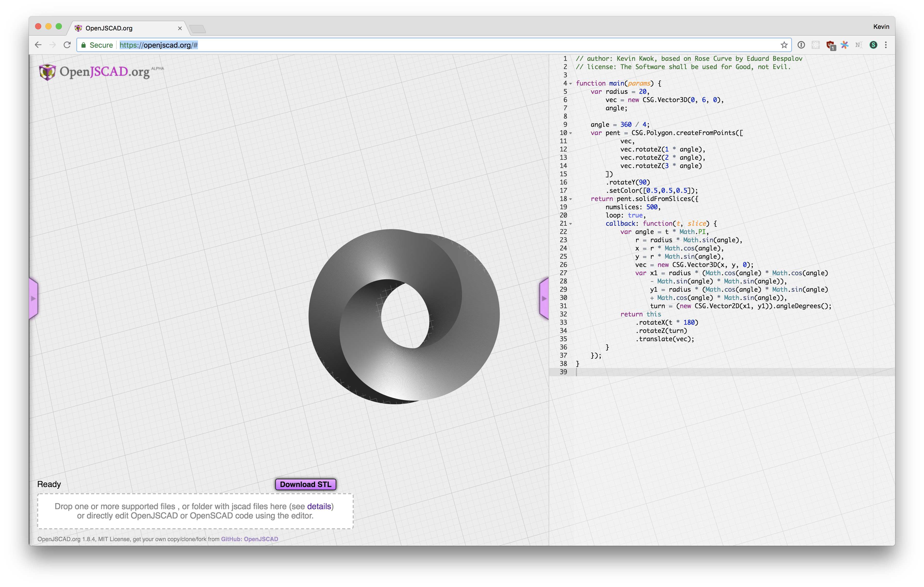Click the URL address bar
The image size is (924, 587).
[434, 45]
